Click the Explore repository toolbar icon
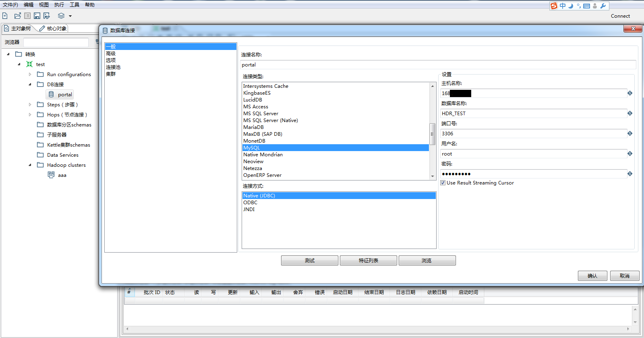This screenshot has height=338, width=644. (x=27, y=16)
